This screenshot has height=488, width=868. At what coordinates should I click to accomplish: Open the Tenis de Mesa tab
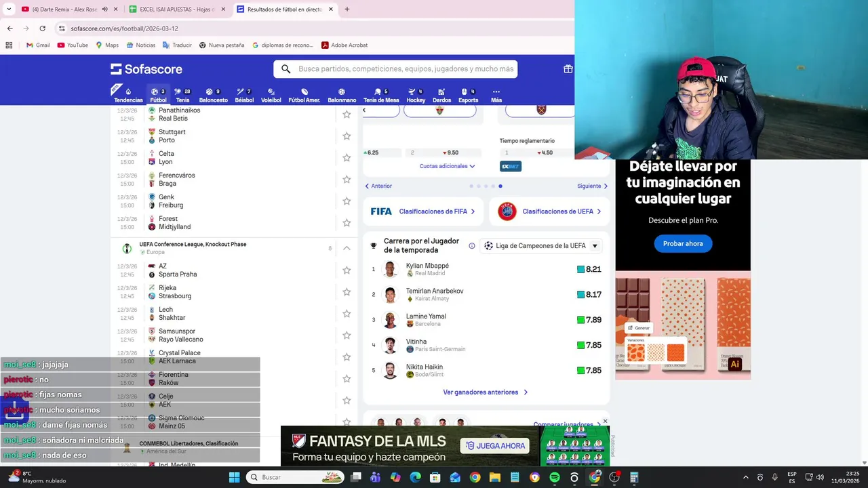381,96
